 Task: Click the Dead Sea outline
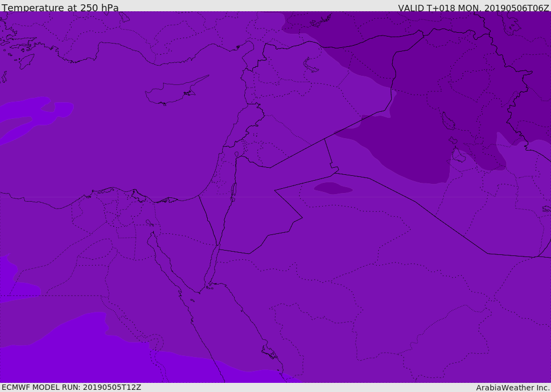(234, 190)
